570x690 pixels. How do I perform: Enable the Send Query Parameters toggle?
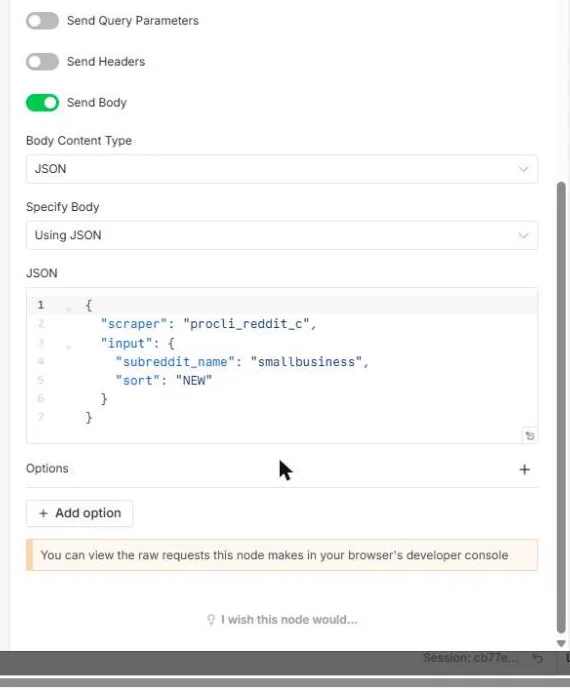pos(42,21)
